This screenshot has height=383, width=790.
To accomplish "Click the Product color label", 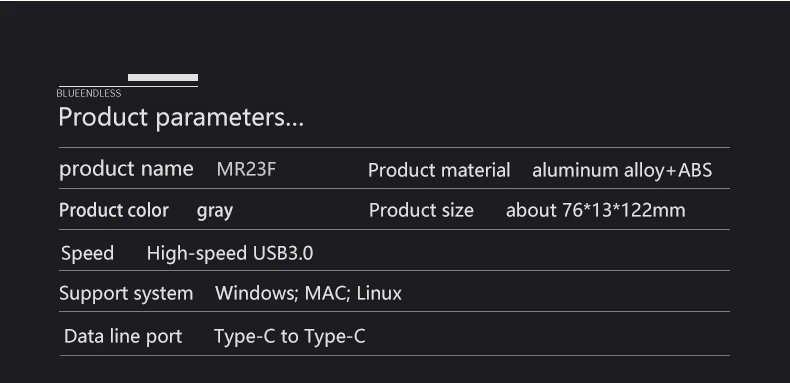I will coord(114,210).
